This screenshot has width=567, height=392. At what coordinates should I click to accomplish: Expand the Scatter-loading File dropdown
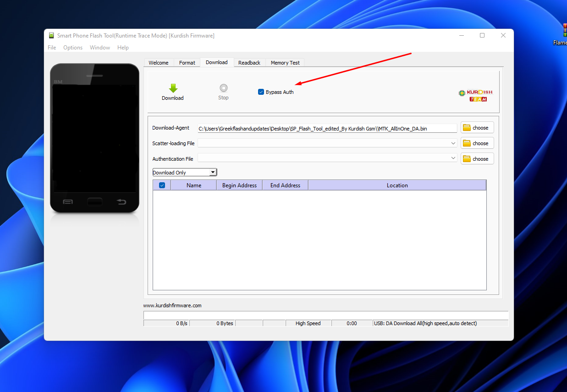453,143
